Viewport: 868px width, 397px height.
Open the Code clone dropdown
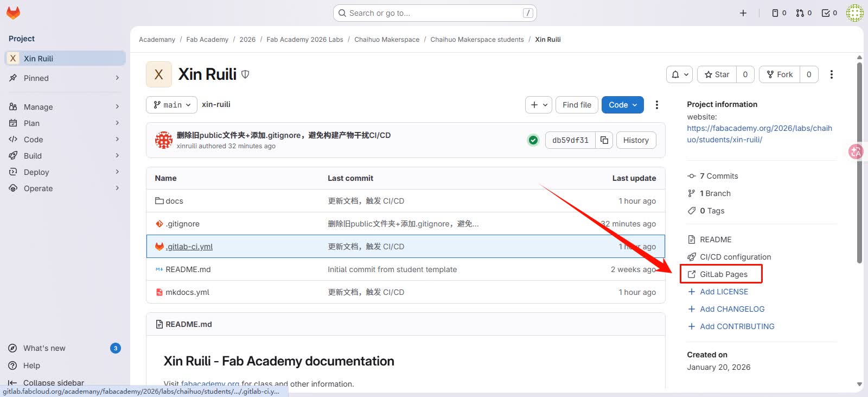(x=623, y=105)
